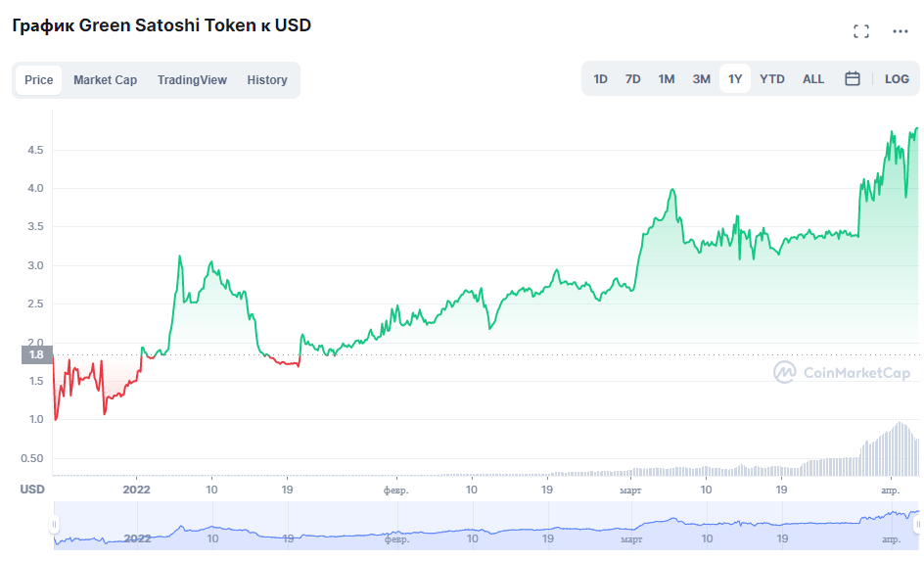Grab the right range slider handle
Screen dimensions: 924x561
(x=917, y=526)
